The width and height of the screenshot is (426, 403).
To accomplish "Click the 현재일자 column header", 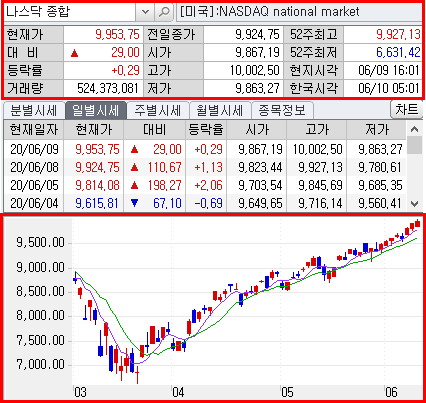I will click(x=34, y=130).
